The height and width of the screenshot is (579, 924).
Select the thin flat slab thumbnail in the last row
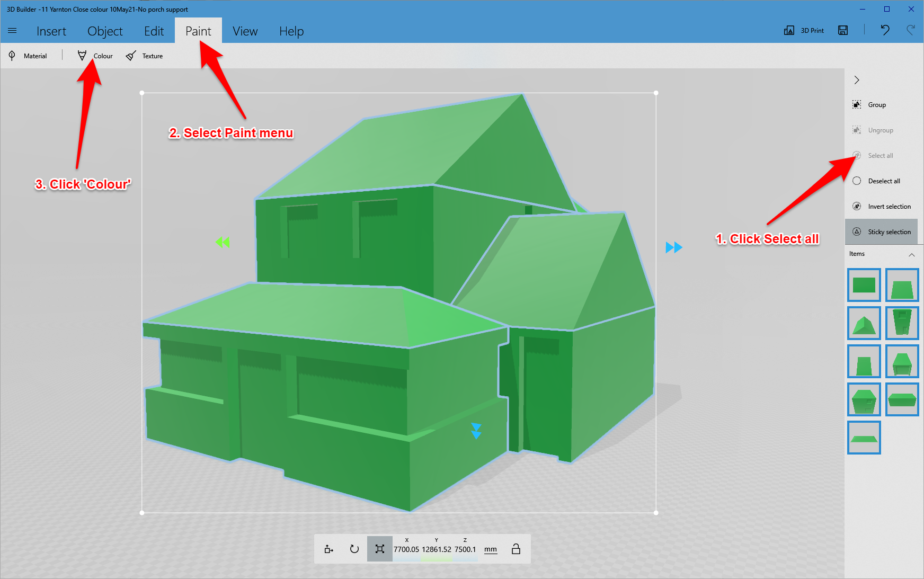(864, 438)
